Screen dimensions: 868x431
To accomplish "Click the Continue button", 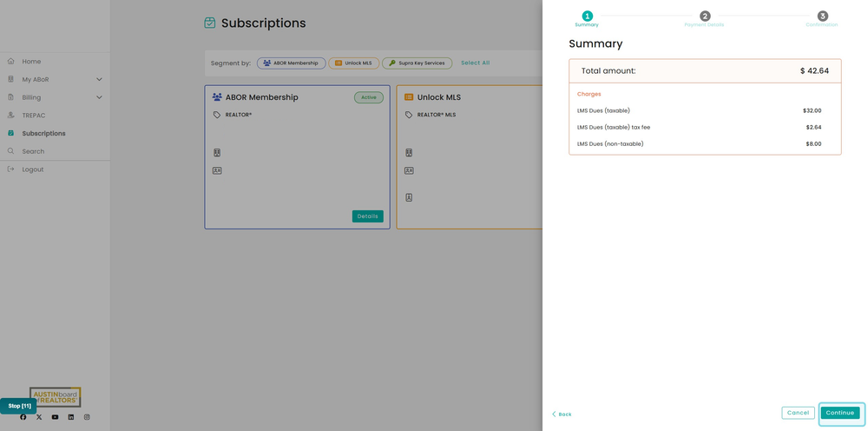I will click(x=840, y=413).
